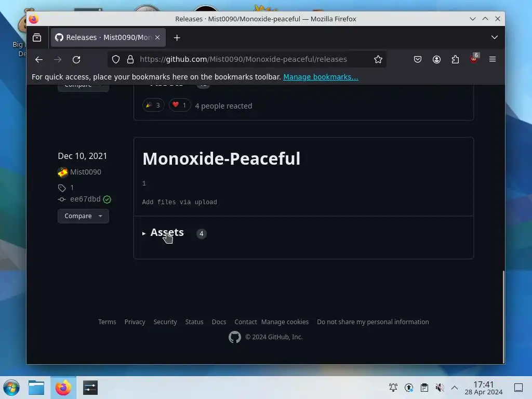The height and width of the screenshot is (399, 532).
Task: Open the Status footer link
Action: point(194,322)
